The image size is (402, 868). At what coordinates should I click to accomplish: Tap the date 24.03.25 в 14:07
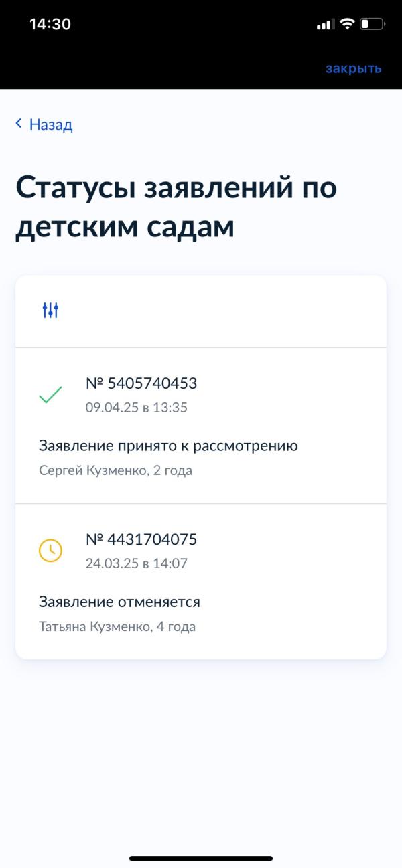(137, 563)
